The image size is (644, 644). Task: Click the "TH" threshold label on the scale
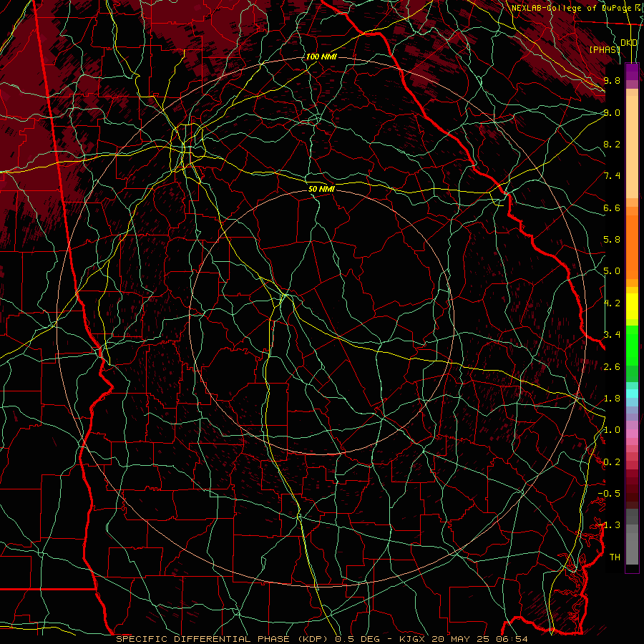pyautogui.click(x=615, y=557)
